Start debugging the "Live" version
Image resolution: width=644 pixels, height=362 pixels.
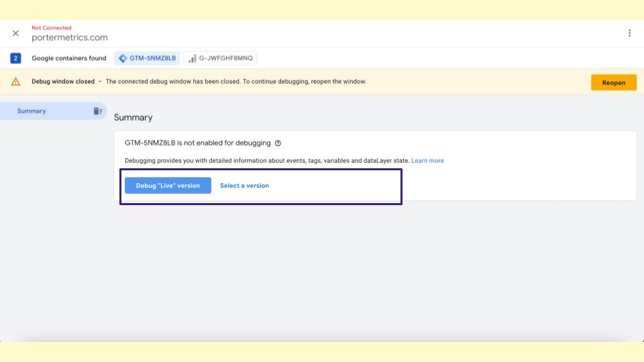point(168,186)
